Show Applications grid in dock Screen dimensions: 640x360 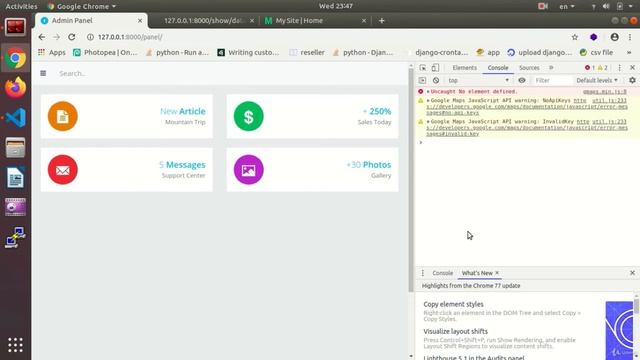(16, 345)
